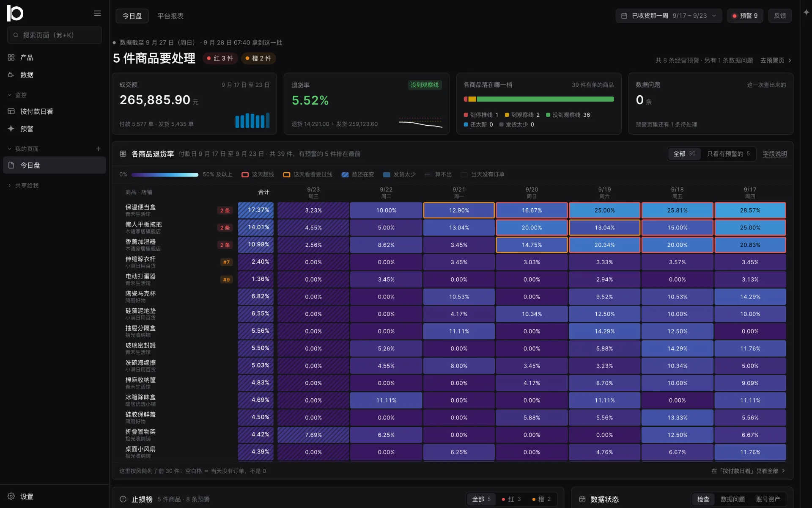Viewport: 812px width, 508px height.
Task: Toggle 止损榜 filter 全部 5
Action: click(481, 499)
